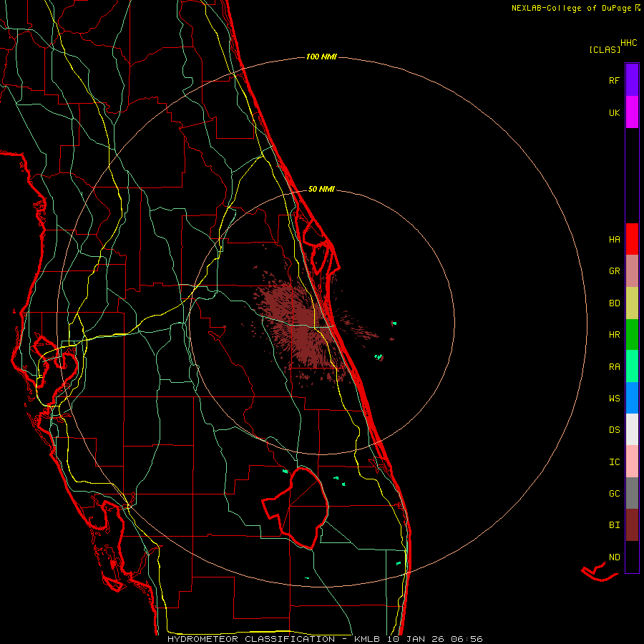
Task: Pick the RA light green legend swatch
Action: point(632,366)
